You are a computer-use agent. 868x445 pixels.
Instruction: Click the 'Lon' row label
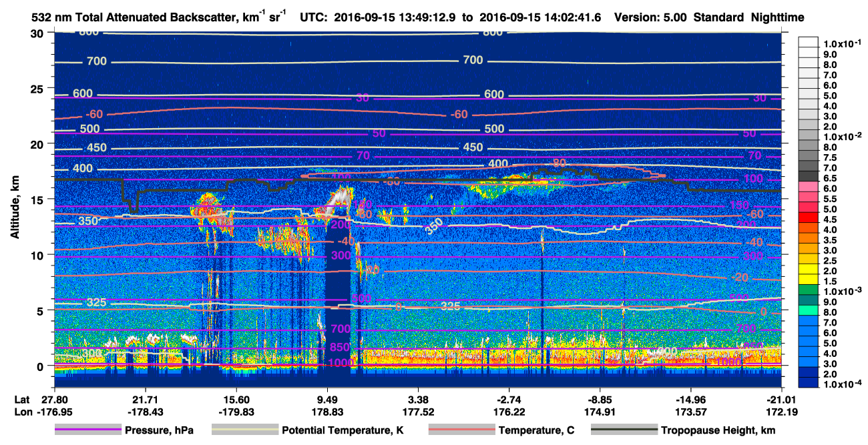pos(22,412)
